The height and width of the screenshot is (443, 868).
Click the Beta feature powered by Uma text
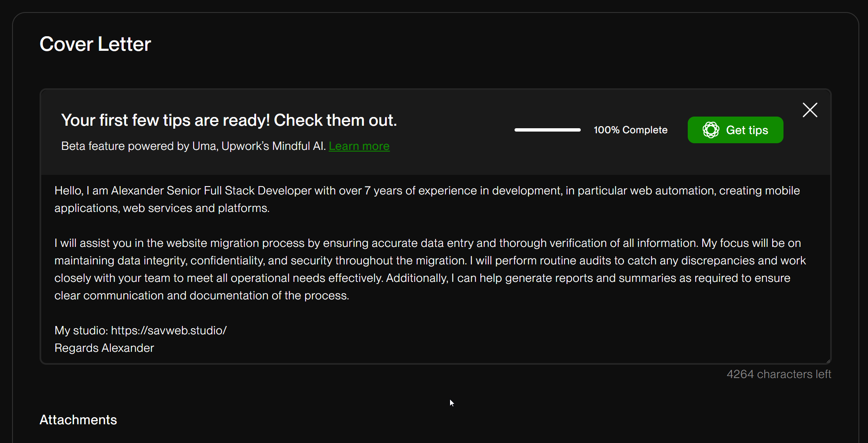point(193,146)
